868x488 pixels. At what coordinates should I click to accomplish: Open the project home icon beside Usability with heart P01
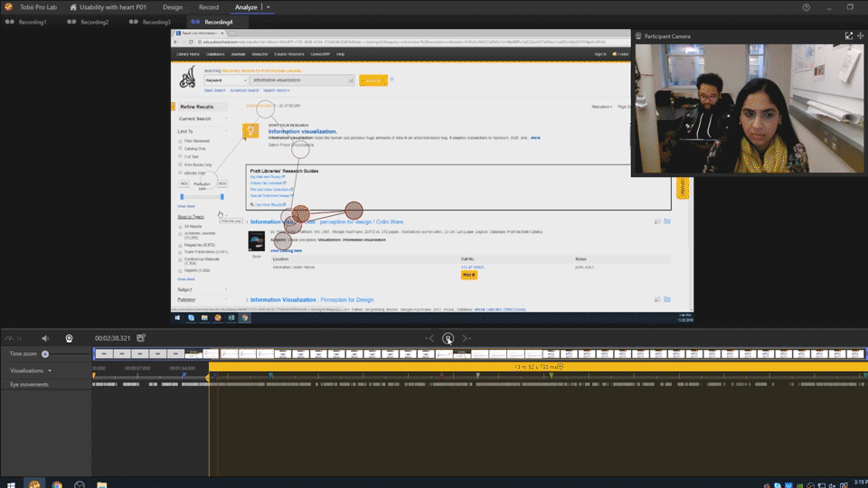click(73, 7)
